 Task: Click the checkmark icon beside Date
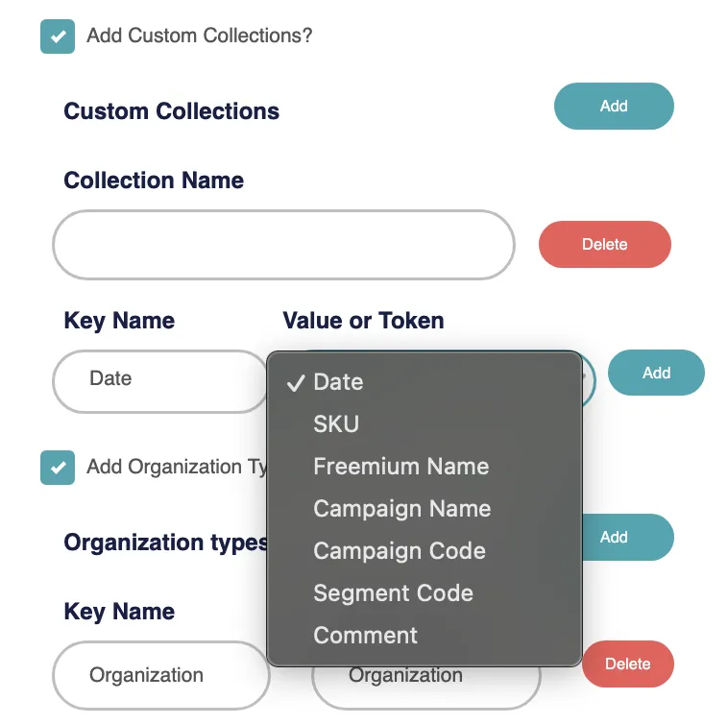click(295, 383)
